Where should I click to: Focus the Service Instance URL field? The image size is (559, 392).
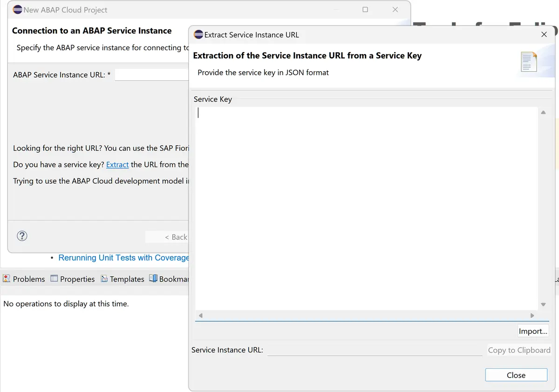coord(375,350)
